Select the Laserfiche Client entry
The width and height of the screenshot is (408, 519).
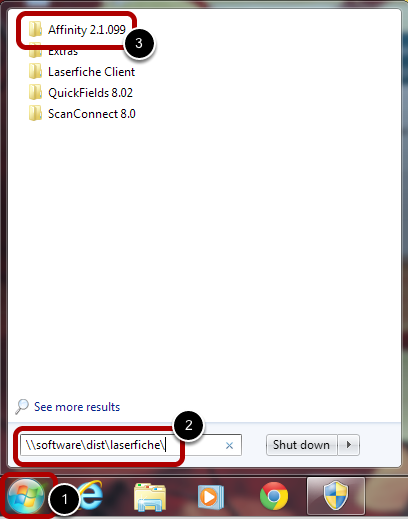[91, 72]
